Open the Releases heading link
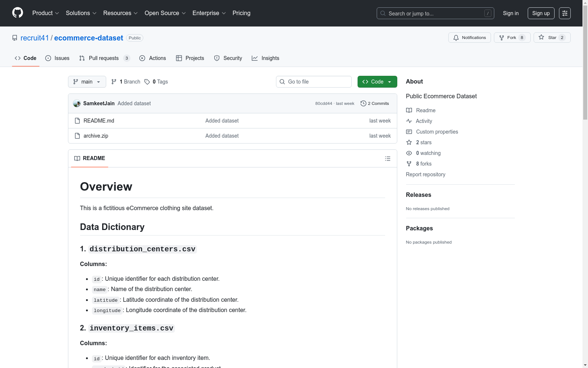 click(419, 195)
